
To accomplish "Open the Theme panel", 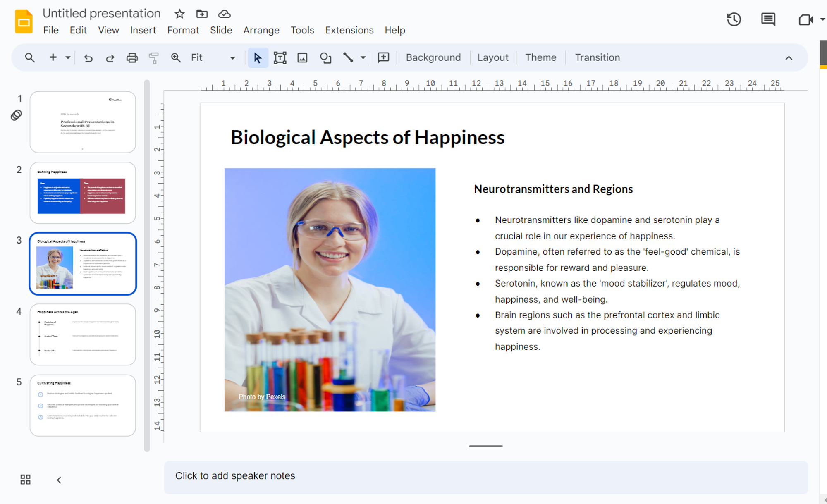I will pyautogui.click(x=540, y=57).
